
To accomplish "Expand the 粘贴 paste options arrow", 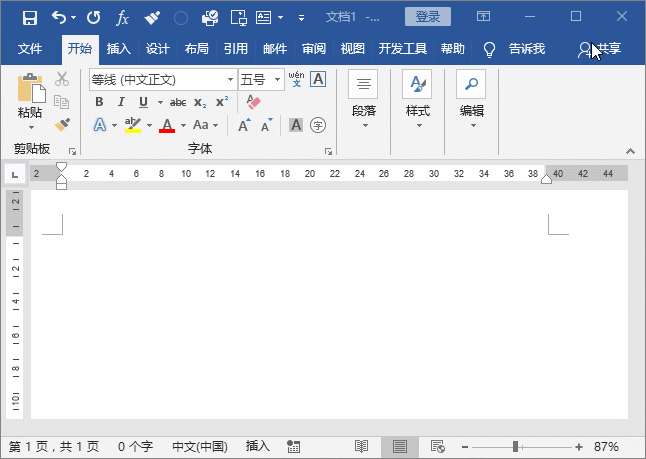I will pyautogui.click(x=31, y=128).
